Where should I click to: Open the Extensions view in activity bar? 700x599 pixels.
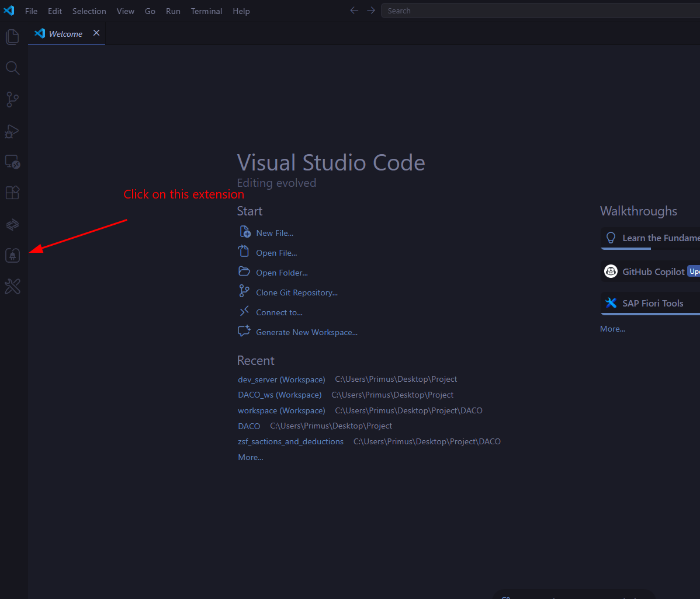click(x=12, y=193)
